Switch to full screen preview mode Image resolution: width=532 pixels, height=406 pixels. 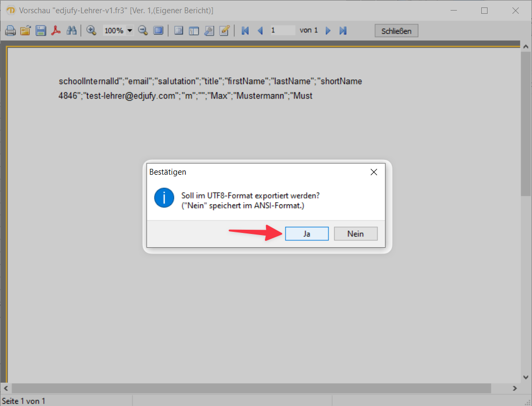click(158, 30)
